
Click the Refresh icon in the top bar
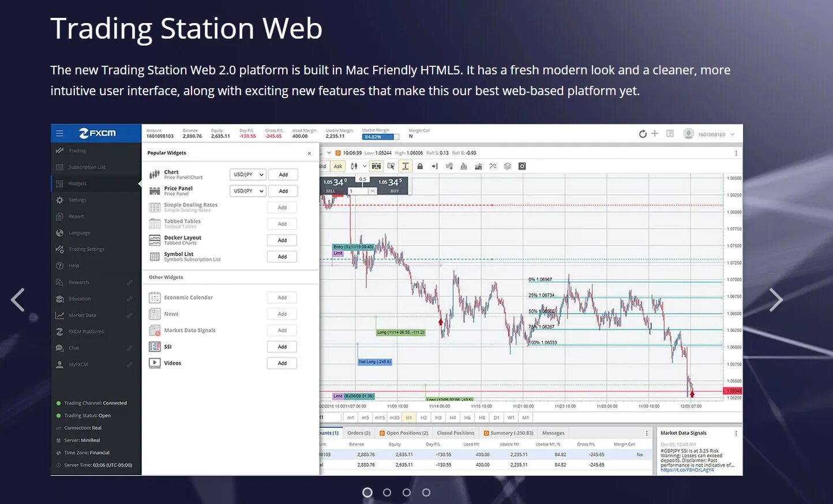[643, 134]
